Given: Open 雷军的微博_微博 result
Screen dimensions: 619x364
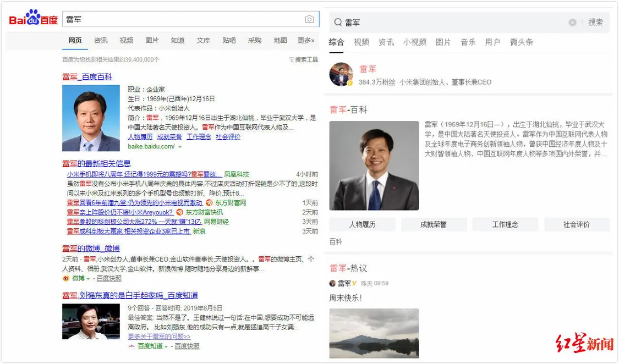Looking at the screenshot, I should click(91, 249).
